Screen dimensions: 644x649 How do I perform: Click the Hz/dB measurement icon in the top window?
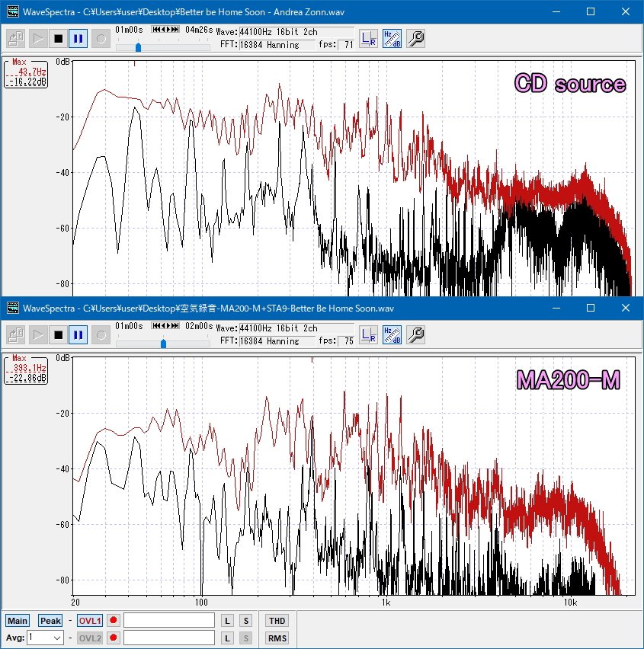tap(392, 39)
